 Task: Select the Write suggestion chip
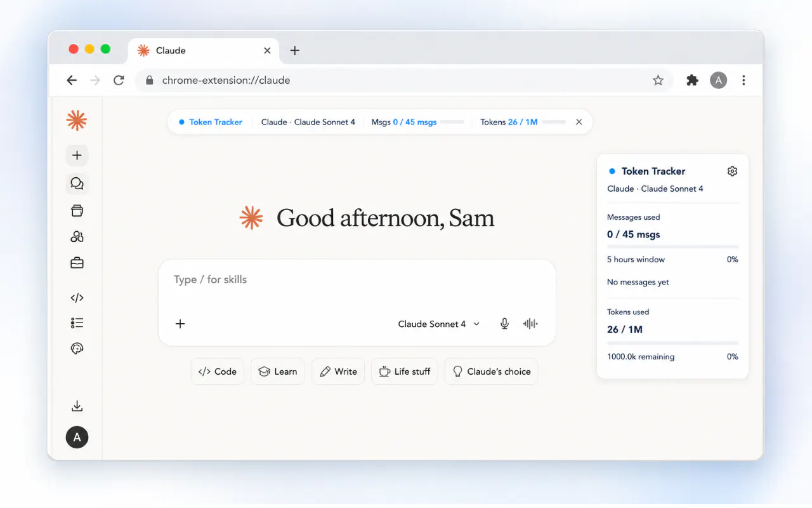pyautogui.click(x=338, y=371)
